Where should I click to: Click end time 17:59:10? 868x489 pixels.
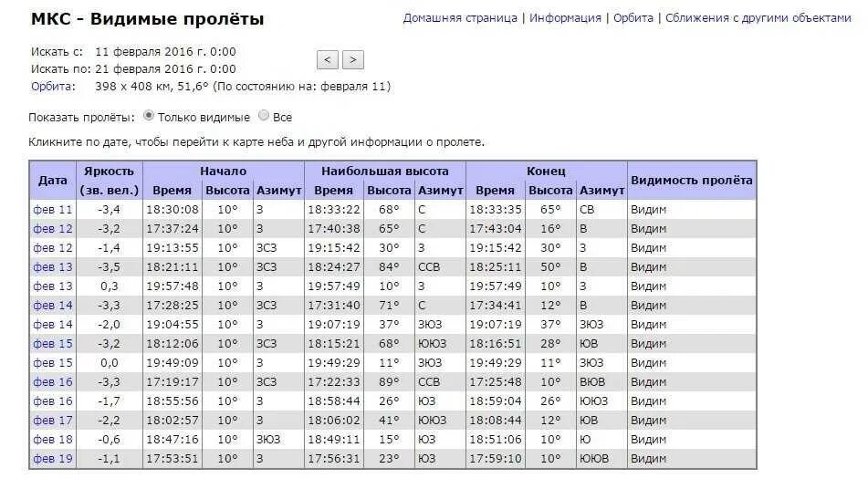(496, 459)
